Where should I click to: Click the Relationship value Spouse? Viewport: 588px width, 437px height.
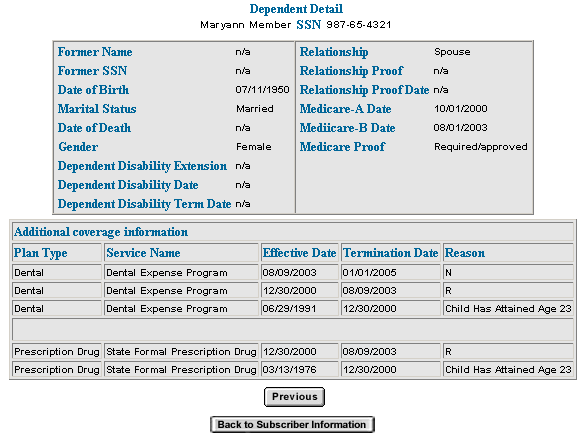pos(452,52)
